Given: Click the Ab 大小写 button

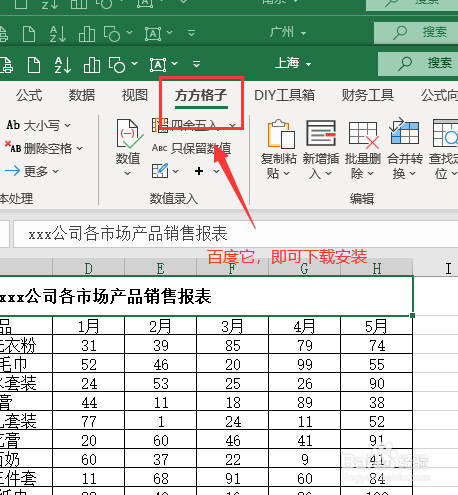Looking at the screenshot, I should tap(38, 125).
